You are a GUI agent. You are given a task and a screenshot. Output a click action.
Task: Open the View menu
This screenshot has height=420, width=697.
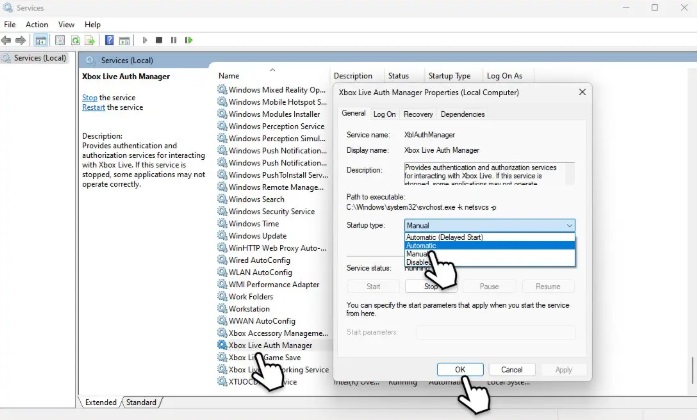[x=66, y=24]
